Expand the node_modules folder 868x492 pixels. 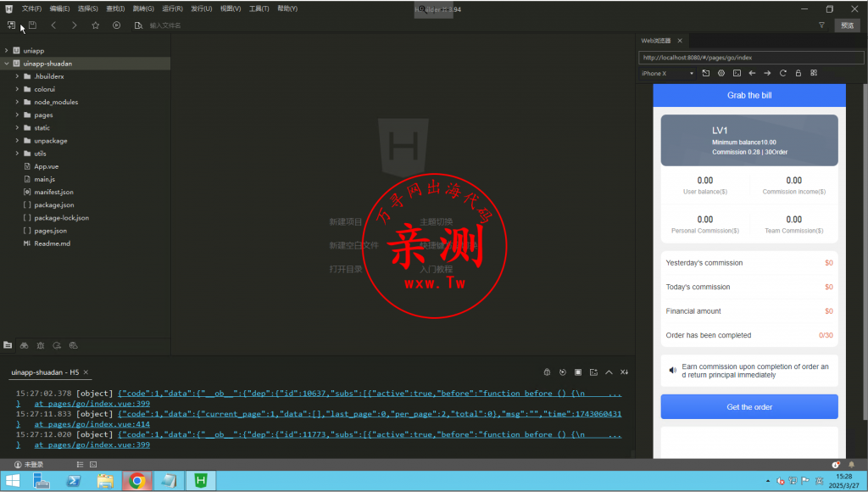[x=56, y=102]
